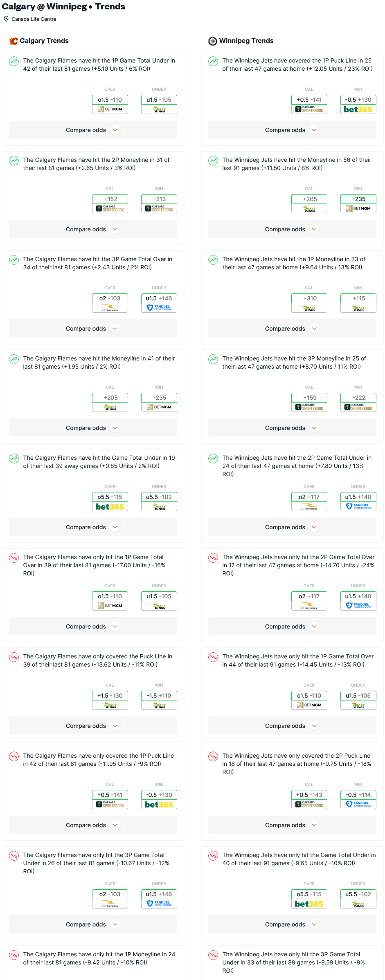Viewport: 385px width, 980px height.
Task: Select Winnipeg -235 moneyline odds at BetMGM
Action: point(358,199)
